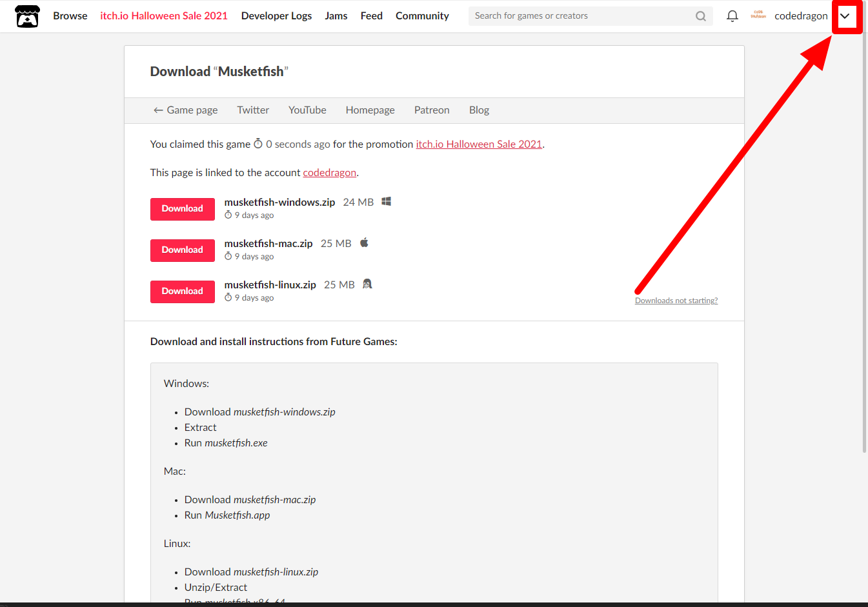Viewport: 868px width, 607px height.
Task: Expand the user account dropdown chevron
Action: tap(845, 16)
